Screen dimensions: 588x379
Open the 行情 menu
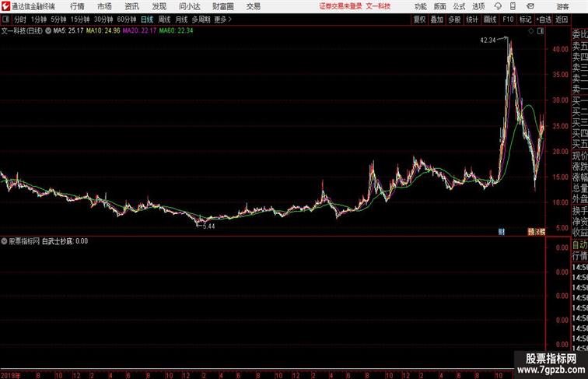tap(77, 6)
